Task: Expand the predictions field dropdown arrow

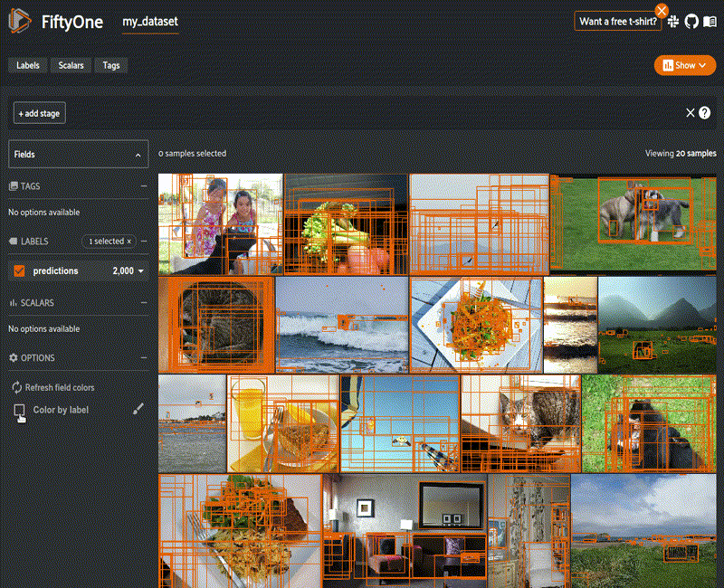Action: (x=141, y=270)
